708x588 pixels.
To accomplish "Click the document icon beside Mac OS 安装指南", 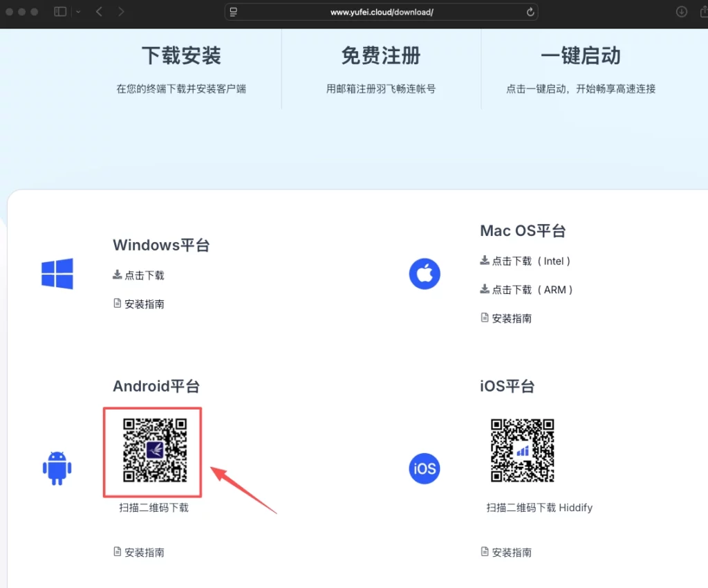I will (484, 318).
